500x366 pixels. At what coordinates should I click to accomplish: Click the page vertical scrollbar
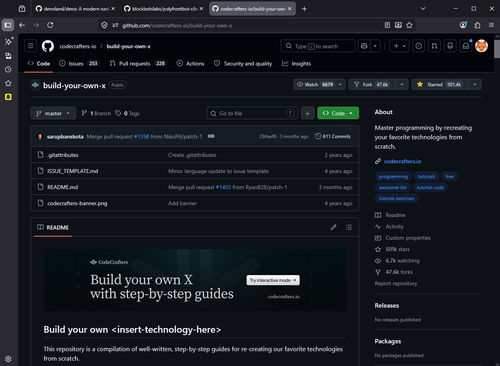497,50
